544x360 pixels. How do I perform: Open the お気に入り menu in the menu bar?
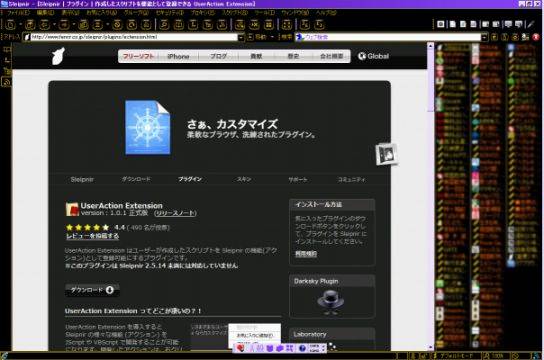click(101, 13)
